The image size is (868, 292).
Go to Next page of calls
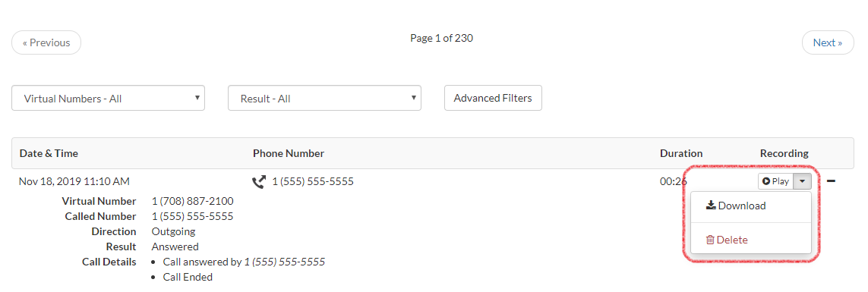[x=828, y=42]
